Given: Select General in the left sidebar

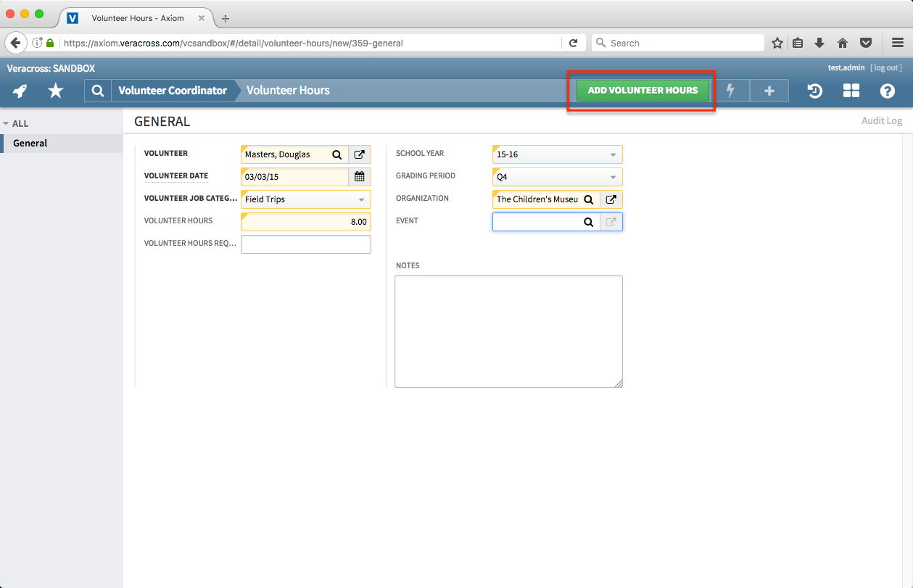Looking at the screenshot, I should (x=30, y=143).
